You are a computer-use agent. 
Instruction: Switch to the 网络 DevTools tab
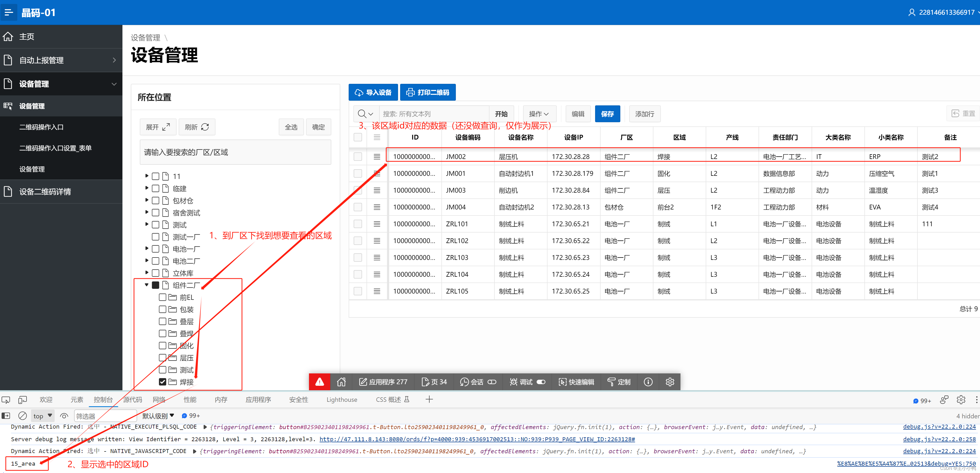tap(159, 400)
